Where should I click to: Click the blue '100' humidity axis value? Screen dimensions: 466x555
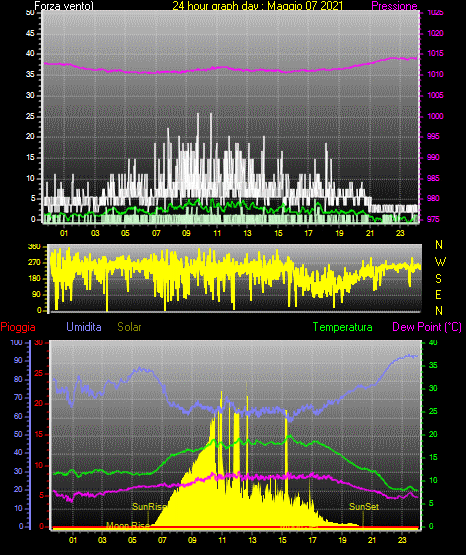[16, 343]
